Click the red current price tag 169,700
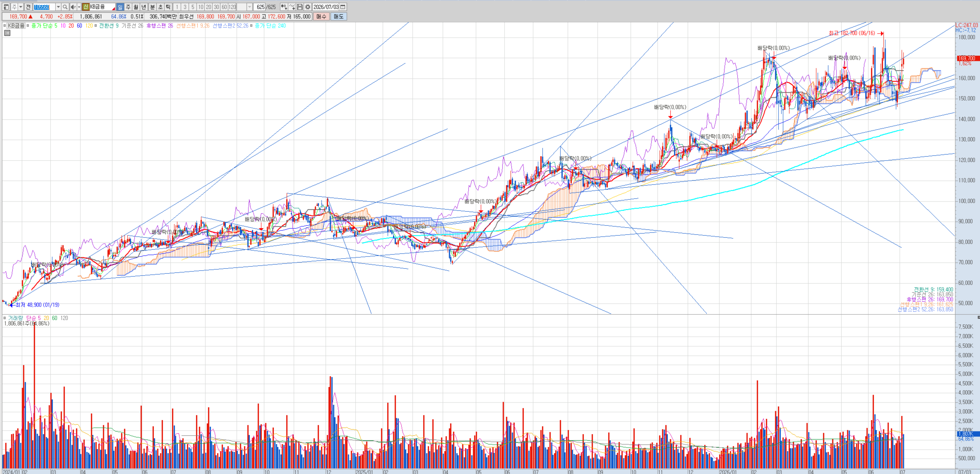 coord(968,58)
